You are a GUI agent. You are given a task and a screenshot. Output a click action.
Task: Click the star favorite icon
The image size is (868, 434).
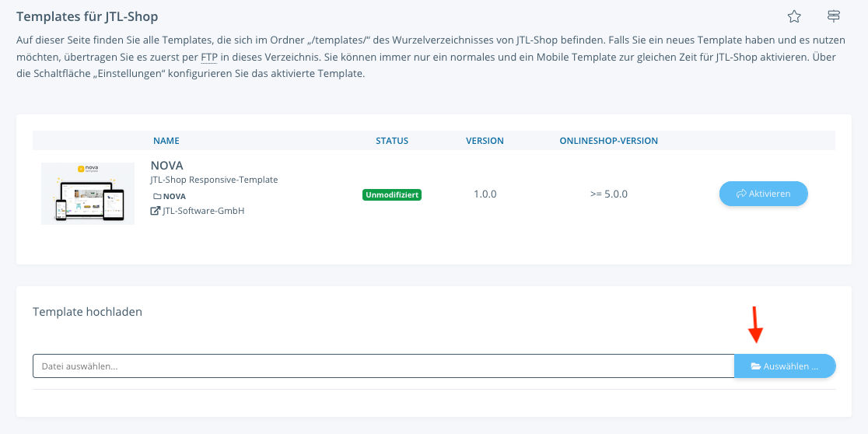[x=794, y=16]
